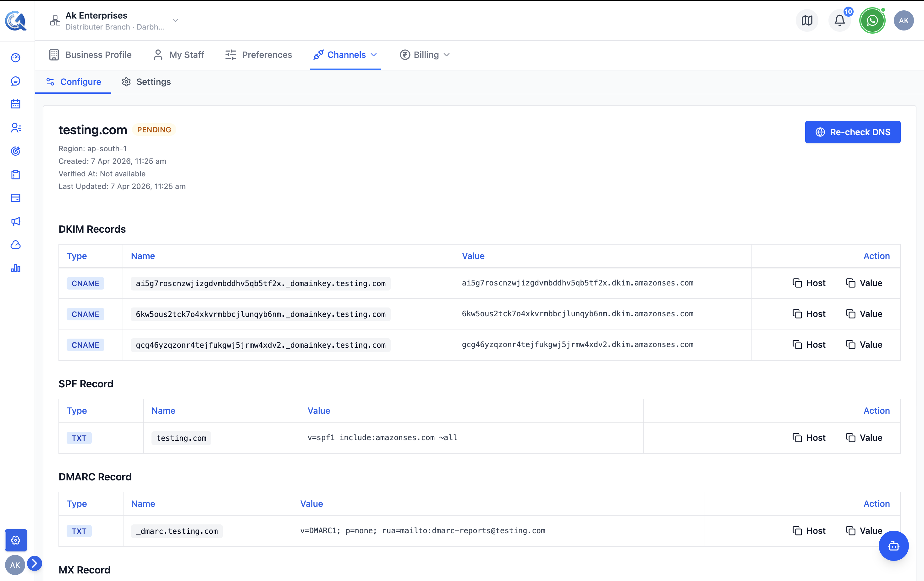Open the map icon in the header
Image resolution: width=924 pixels, height=581 pixels.
click(x=807, y=21)
